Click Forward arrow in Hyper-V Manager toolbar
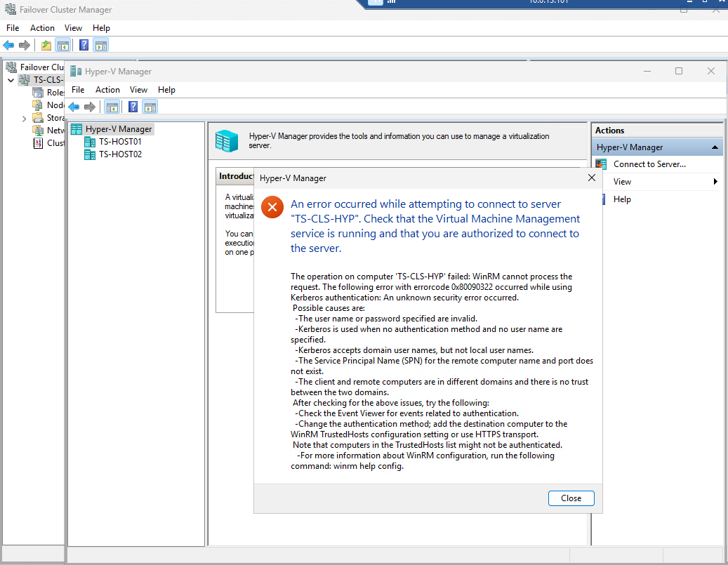 pyautogui.click(x=90, y=107)
